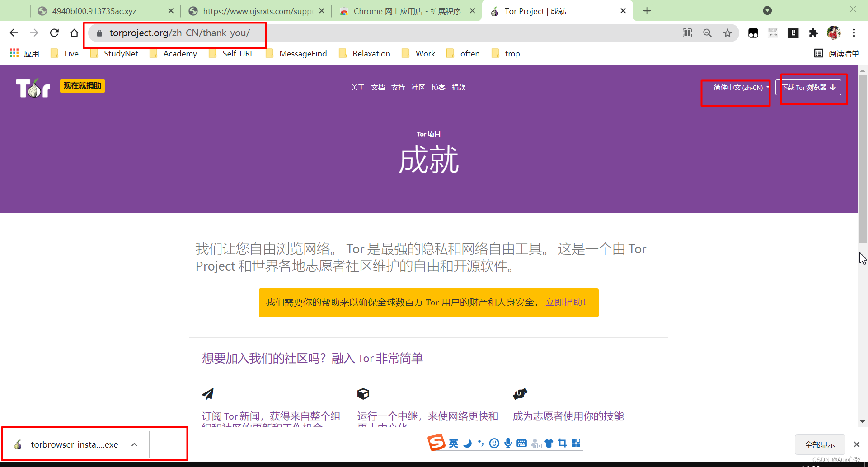Select the Sogou voice input microphone icon
This screenshot has width=868, height=467.
[x=507, y=443]
